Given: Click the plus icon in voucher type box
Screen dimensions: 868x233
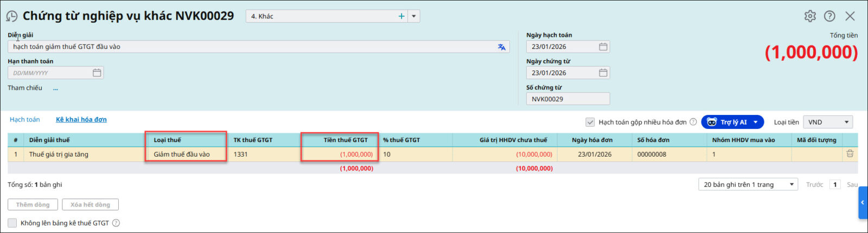Looking at the screenshot, I should (401, 16).
